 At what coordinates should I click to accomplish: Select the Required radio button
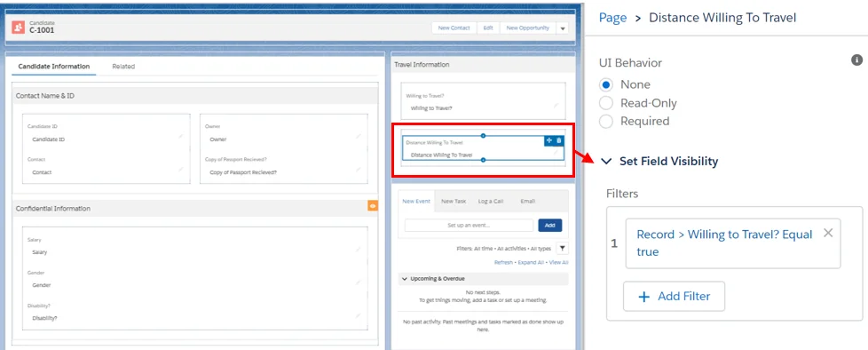click(x=606, y=122)
